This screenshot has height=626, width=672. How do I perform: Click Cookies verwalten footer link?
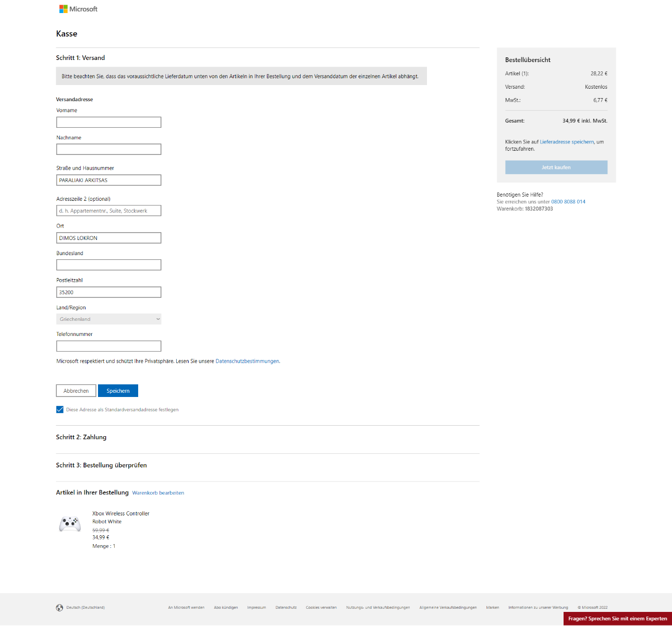point(321,608)
